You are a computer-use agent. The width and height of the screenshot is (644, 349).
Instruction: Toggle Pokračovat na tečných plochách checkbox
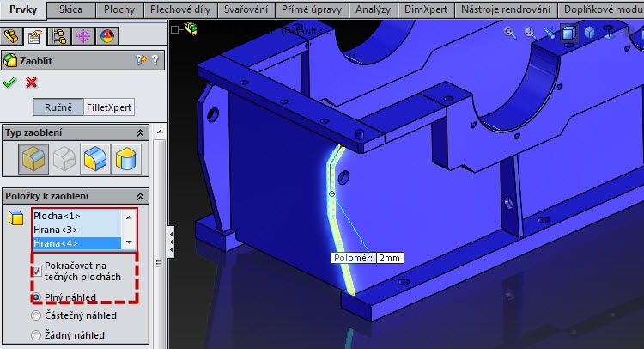click(x=36, y=271)
